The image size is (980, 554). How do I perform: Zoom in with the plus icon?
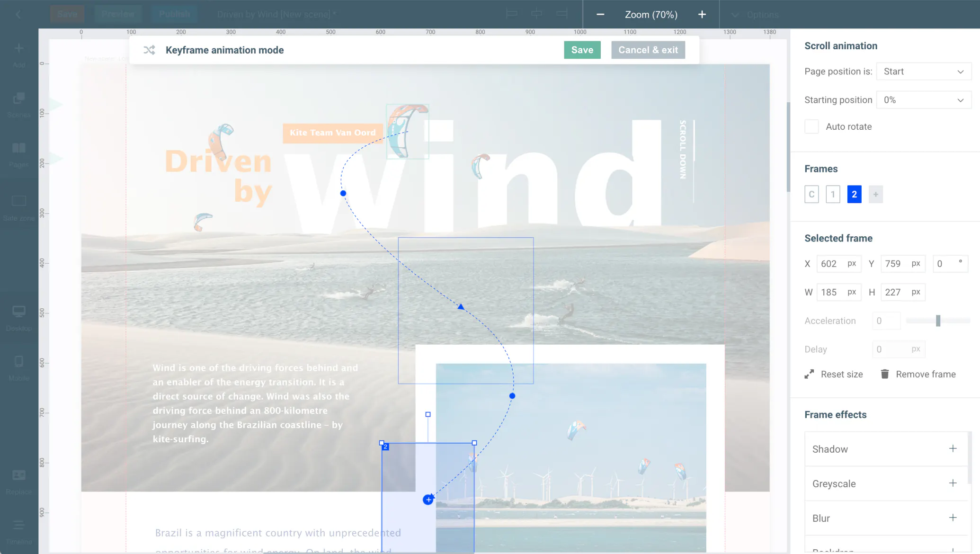click(x=702, y=14)
